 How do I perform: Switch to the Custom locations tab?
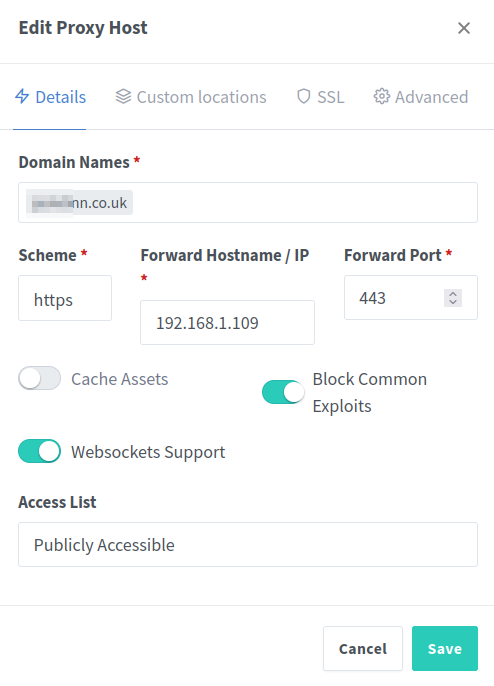191,97
